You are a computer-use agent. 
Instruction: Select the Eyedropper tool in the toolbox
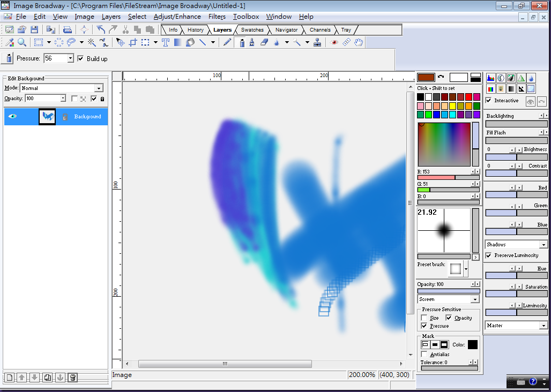tap(10, 42)
